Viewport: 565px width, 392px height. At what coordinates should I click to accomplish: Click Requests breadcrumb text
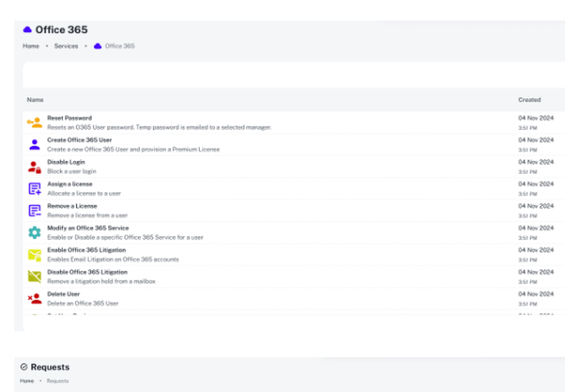click(x=58, y=381)
